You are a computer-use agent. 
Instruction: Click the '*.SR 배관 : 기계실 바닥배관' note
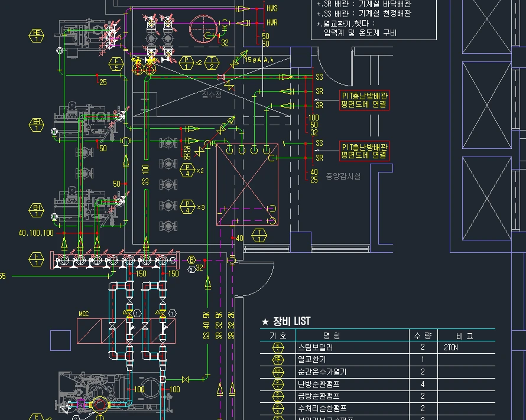(364, 4)
